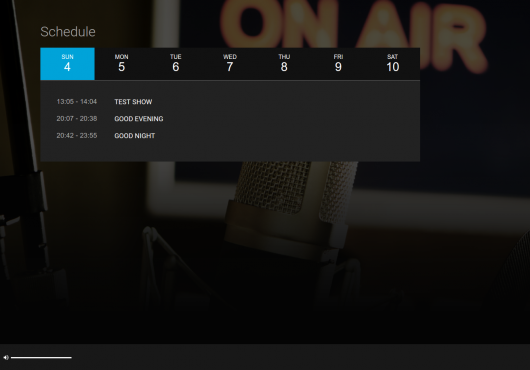Click the 20:07 - 20:38 time slot
This screenshot has height=370, width=530.
(x=77, y=118)
